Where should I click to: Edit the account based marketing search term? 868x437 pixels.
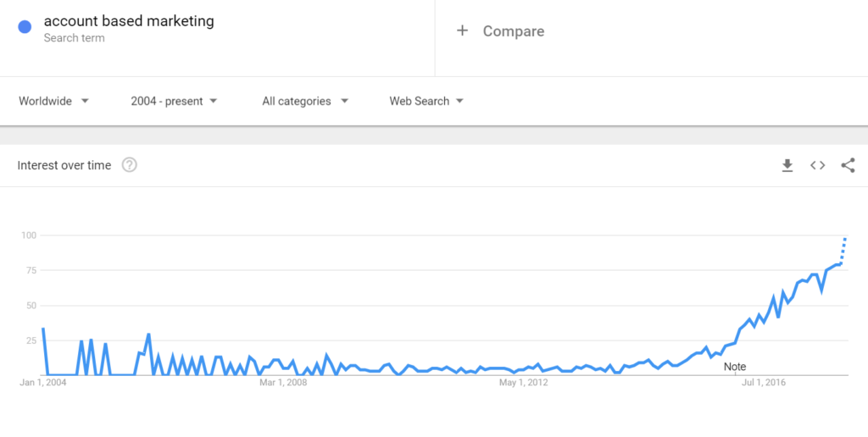tap(129, 21)
